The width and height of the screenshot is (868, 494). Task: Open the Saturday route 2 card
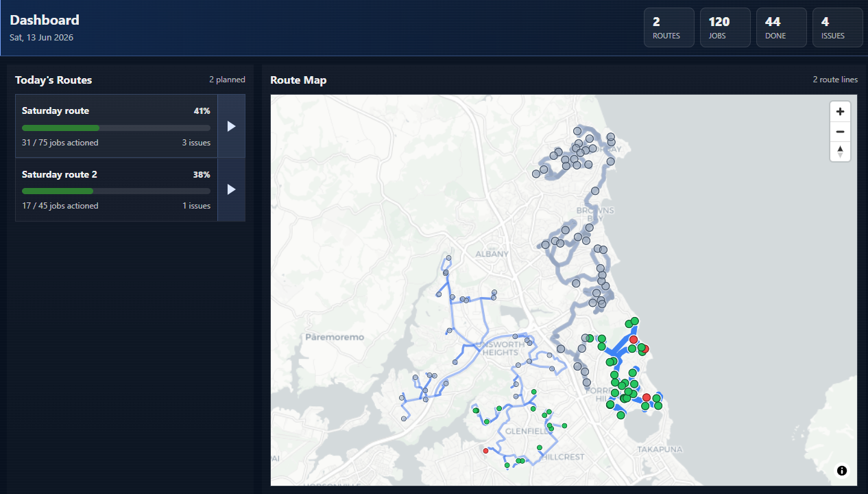tap(117, 189)
